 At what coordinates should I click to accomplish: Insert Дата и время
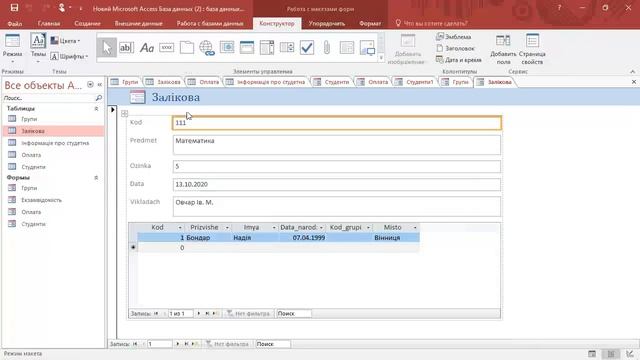point(459,60)
